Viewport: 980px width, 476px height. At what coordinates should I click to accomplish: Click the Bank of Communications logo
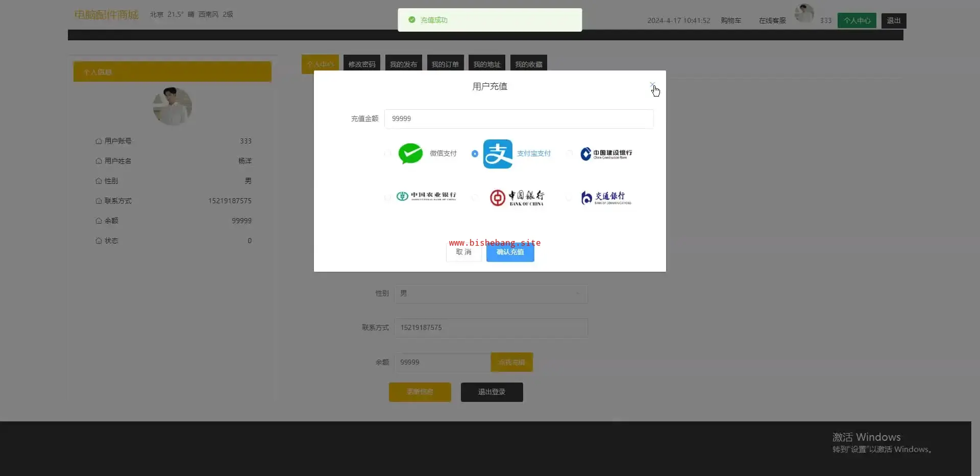606,198
